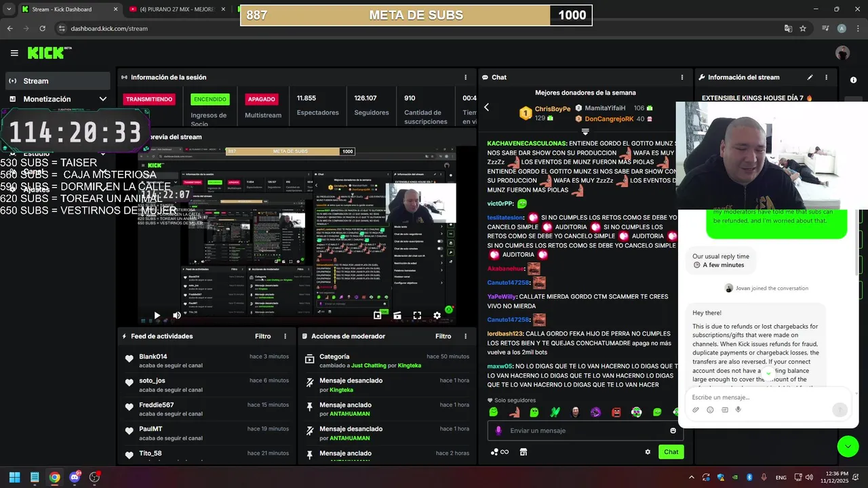
Task: Open ChrisBoyPe top donor profile
Action: (552, 108)
